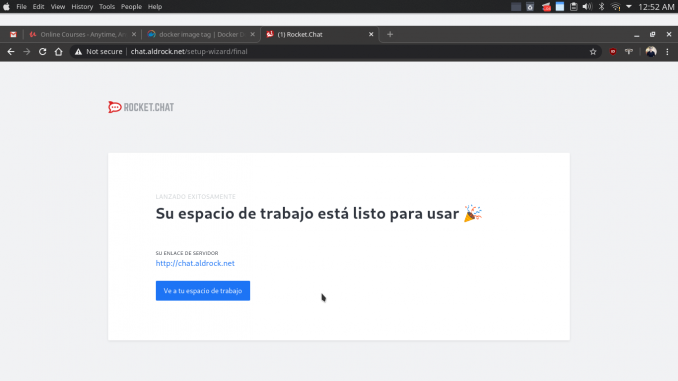Click the screenshot camera tray icon
Image resolution: width=678 pixels, height=381 pixels.
tap(530, 6)
